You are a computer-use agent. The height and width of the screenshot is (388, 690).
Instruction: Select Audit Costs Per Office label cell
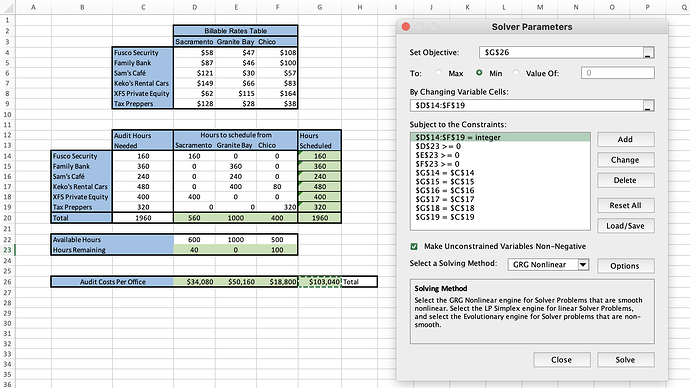pyautogui.click(x=112, y=282)
